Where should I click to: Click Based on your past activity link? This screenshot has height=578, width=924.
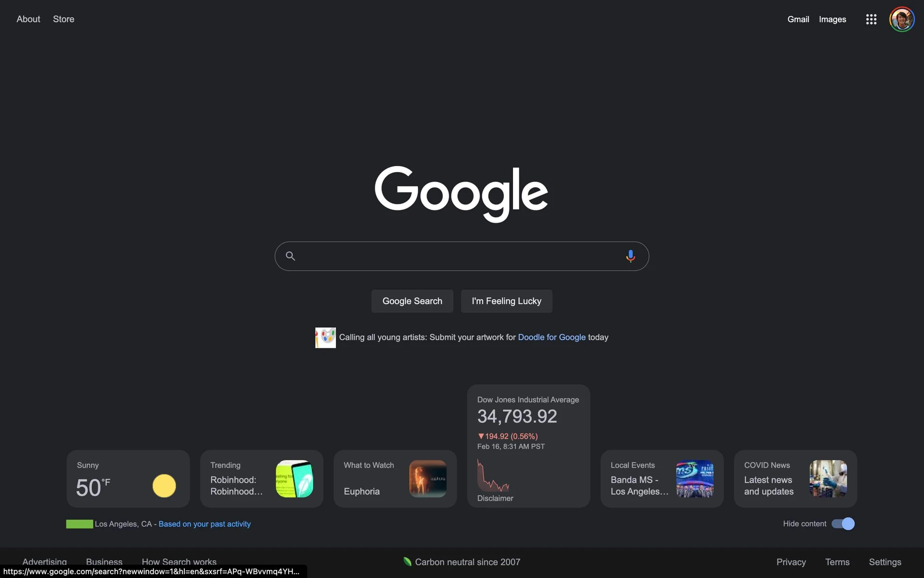[x=204, y=524]
